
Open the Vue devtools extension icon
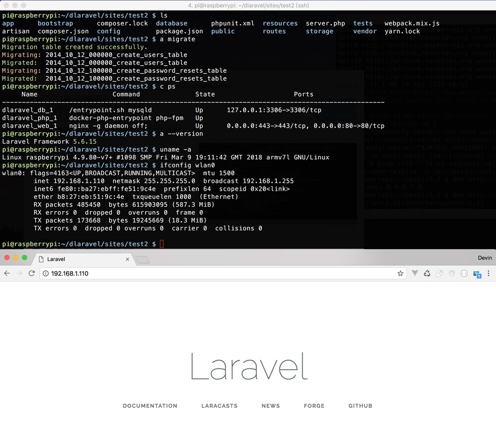pos(414,273)
